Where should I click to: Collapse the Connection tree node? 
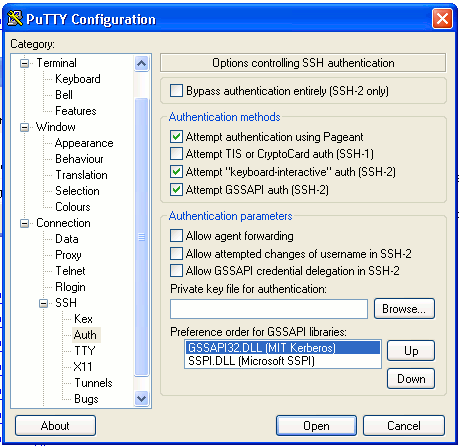tap(24, 223)
